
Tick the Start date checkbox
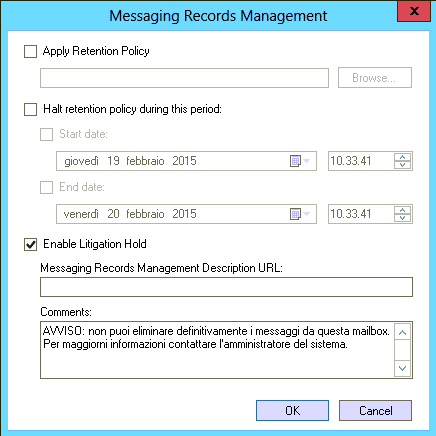pyautogui.click(x=46, y=134)
